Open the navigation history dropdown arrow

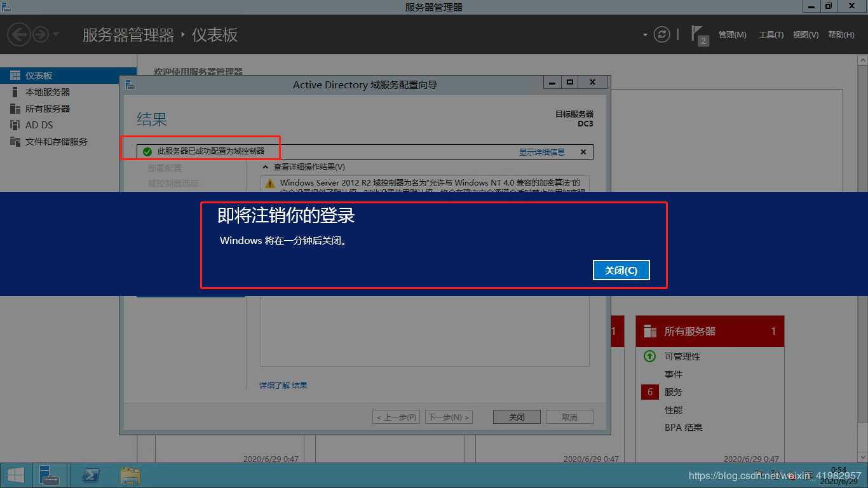coord(56,34)
